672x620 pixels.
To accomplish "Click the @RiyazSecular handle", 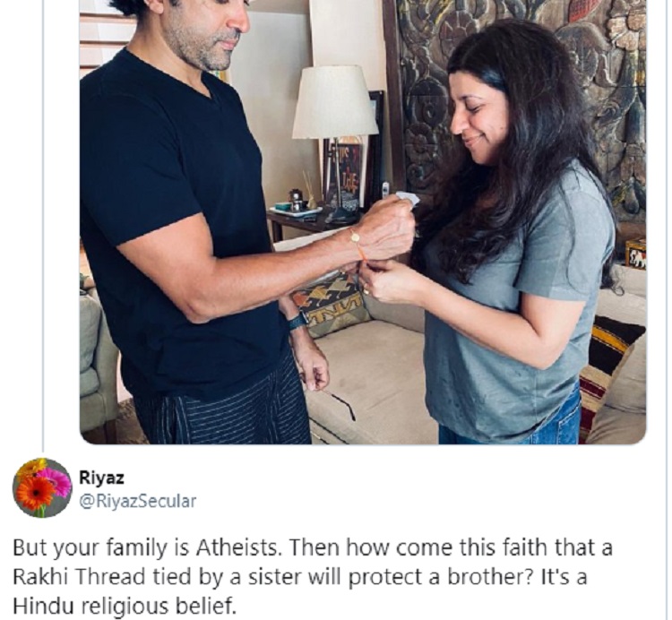I will pyautogui.click(x=138, y=501).
